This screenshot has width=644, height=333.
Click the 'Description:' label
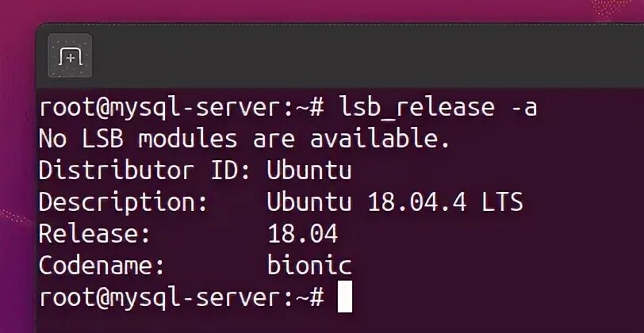pos(123,203)
